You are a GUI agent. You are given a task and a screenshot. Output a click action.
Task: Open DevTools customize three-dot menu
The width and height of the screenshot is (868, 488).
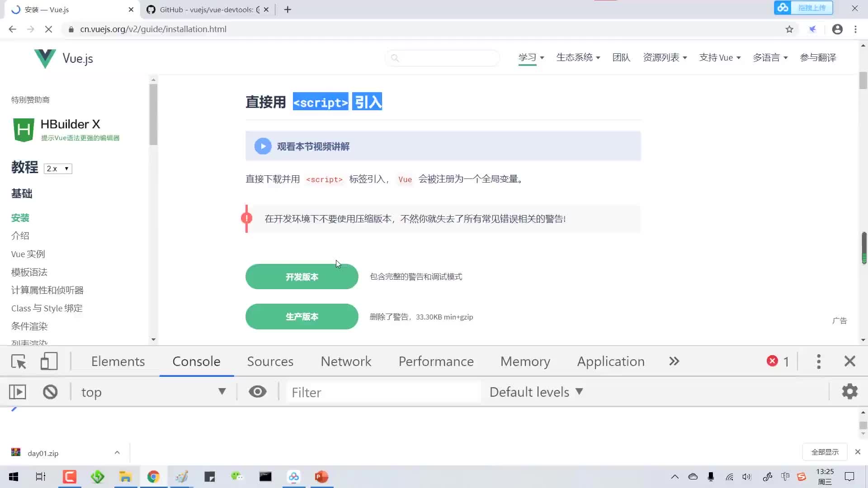point(819,361)
